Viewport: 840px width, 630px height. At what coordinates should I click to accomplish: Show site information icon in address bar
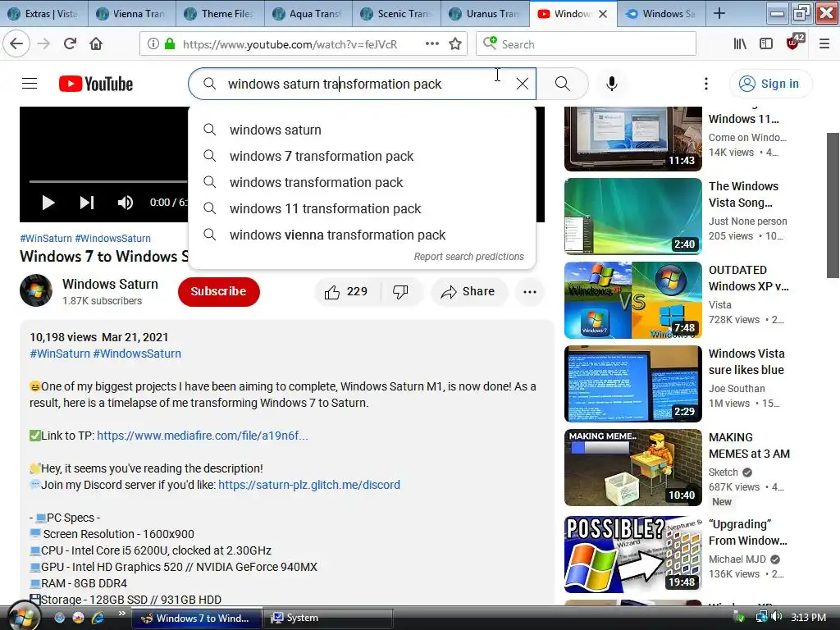pyautogui.click(x=153, y=44)
